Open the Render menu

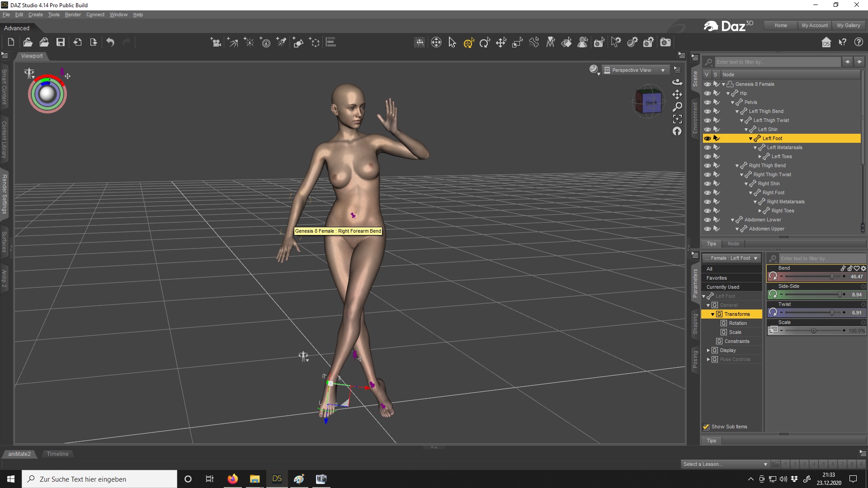point(73,14)
